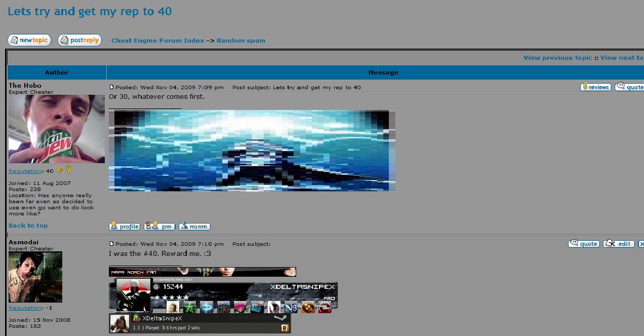Image resolution: width=644 pixels, height=336 pixels.
Task: Quote Asmodai's post
Action: coord(584,243)
